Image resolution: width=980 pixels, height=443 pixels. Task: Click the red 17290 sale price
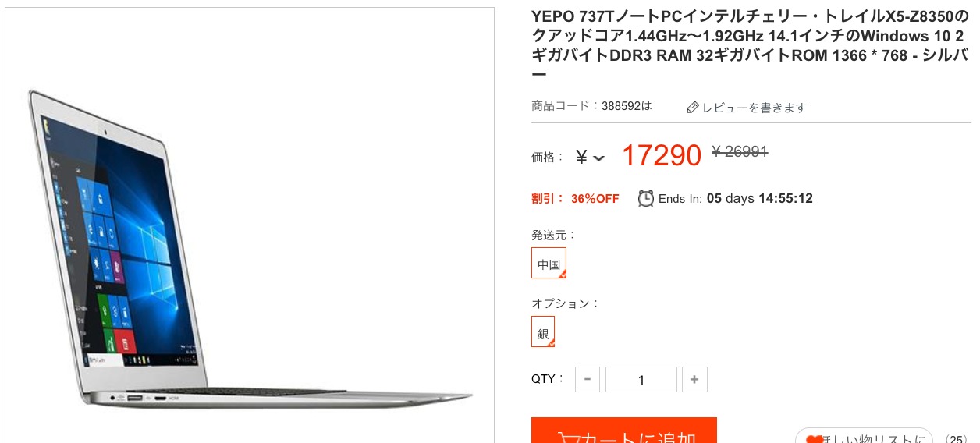coord(662,156)
